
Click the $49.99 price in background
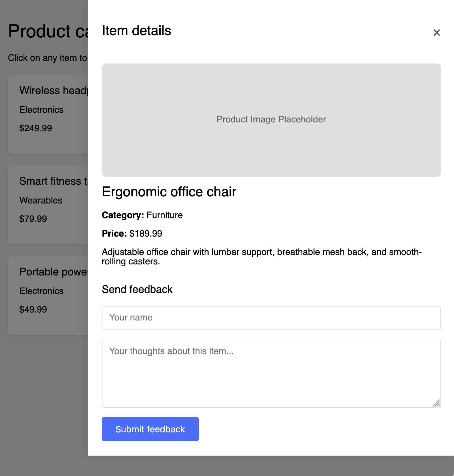tap(33, 309)
